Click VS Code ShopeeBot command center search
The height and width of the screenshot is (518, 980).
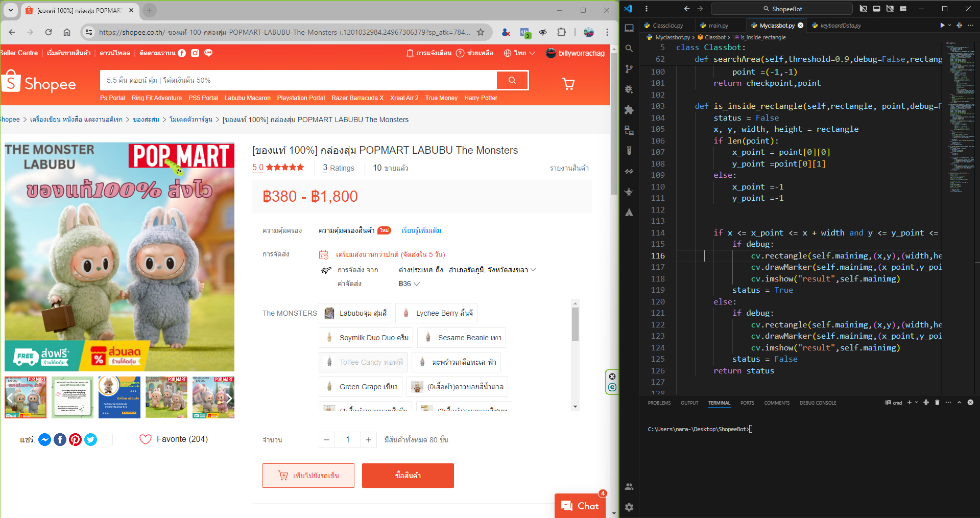tap(781, 9)
